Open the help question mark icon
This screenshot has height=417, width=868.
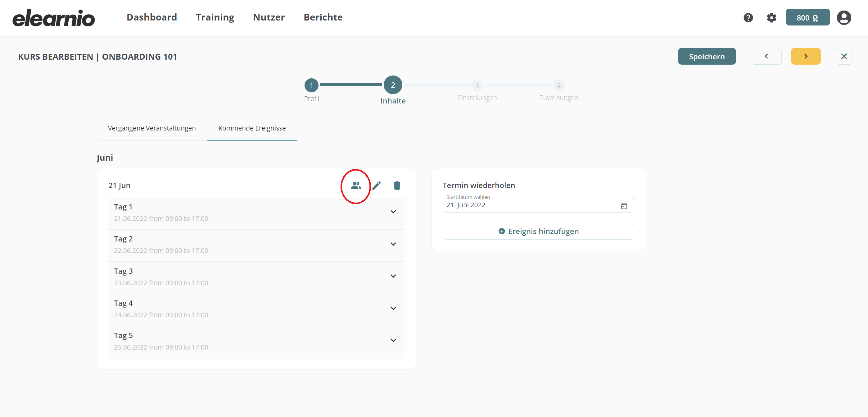click(748, 17)
